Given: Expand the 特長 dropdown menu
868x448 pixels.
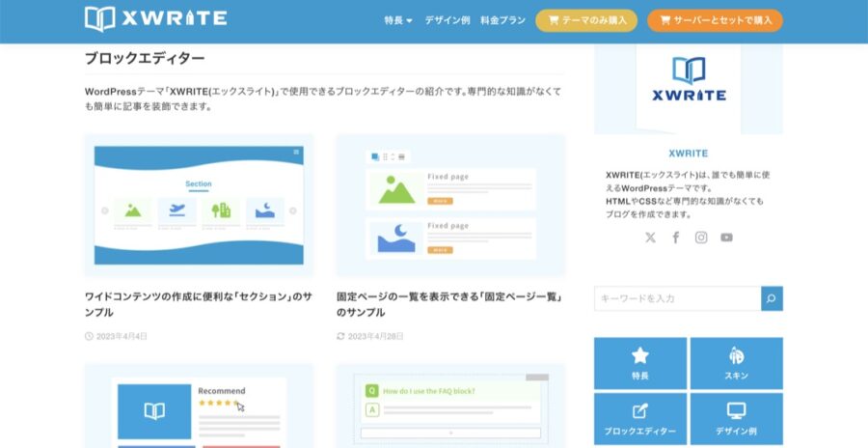Looking at the screenshot, I should pyautogui.click(x=398, y=20).
